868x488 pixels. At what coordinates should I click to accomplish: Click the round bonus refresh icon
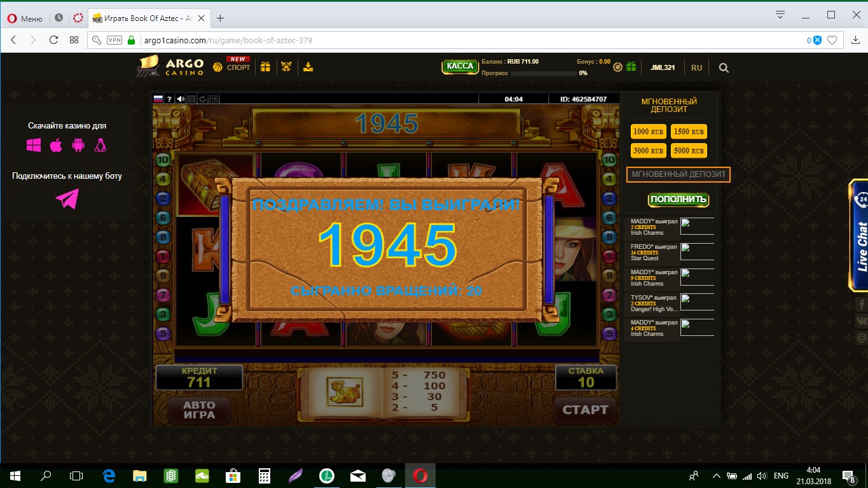(617, 66)
